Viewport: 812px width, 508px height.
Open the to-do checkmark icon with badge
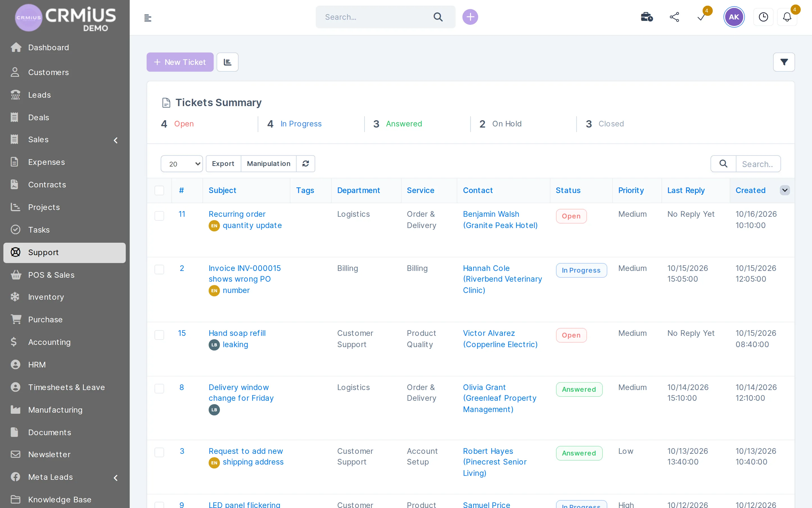pos(701,17)
